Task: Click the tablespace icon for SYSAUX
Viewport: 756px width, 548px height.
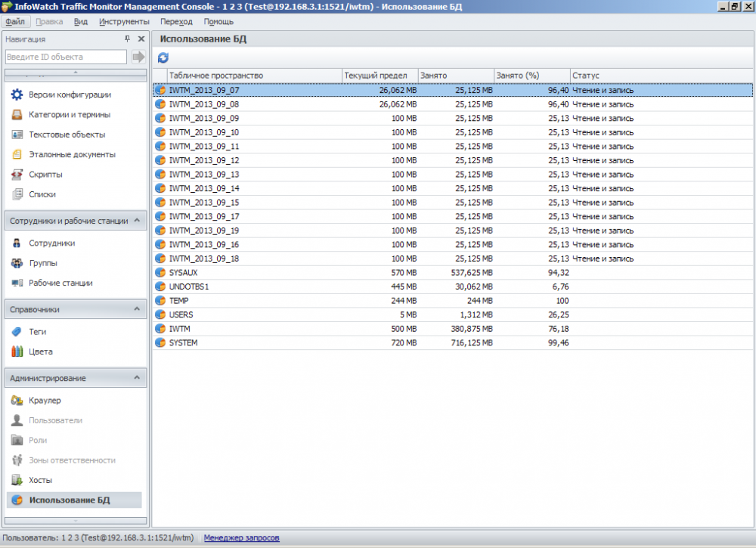Action: click(160, 272)
